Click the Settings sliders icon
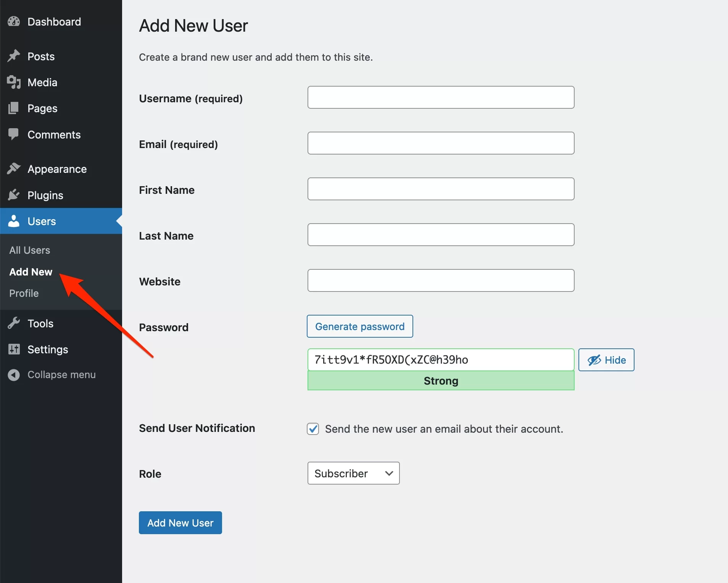 click(x=14, y=349)
